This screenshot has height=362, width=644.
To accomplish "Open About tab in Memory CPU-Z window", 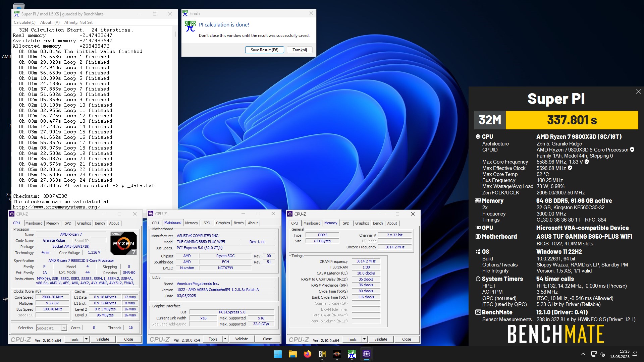I will pos(392,223).
